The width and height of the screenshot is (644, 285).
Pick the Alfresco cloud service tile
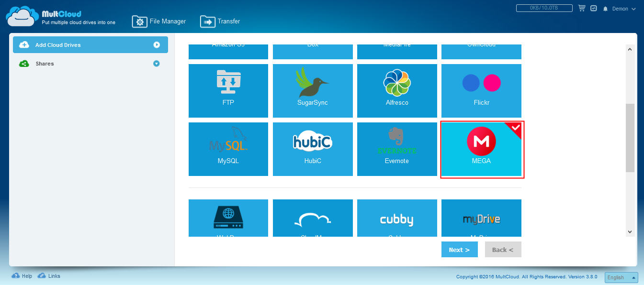click(397, 91)
